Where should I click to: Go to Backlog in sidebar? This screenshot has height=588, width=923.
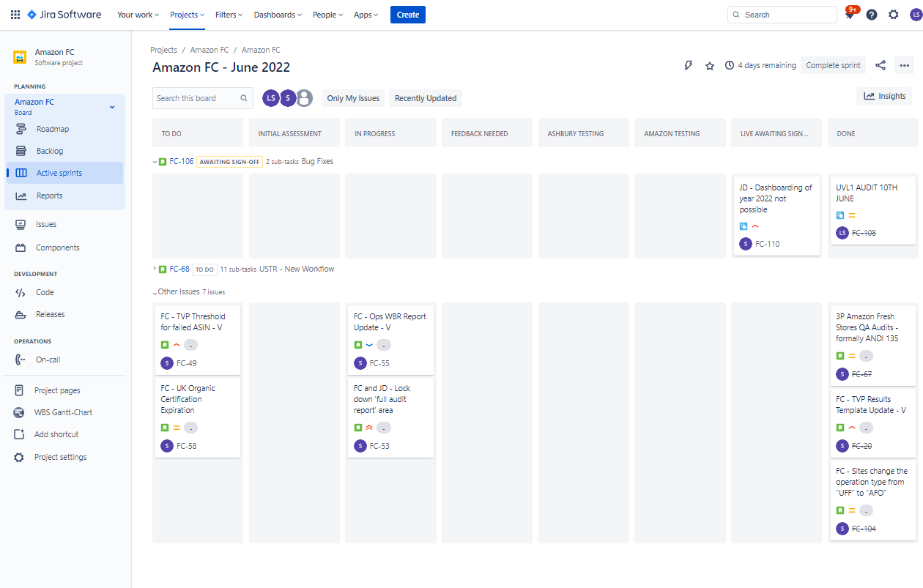pyautogui.click(x=50, y=151)
